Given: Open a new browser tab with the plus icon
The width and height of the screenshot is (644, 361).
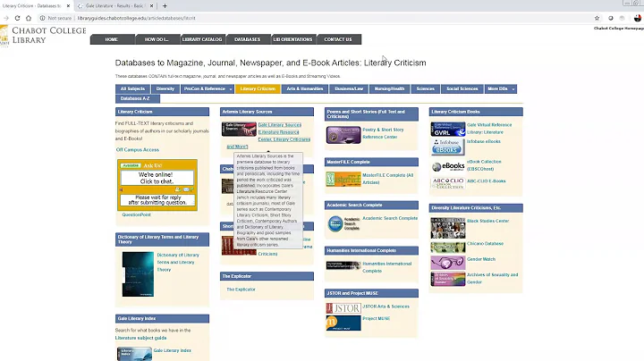Looking at the screenshot, I should pos(165,5).
